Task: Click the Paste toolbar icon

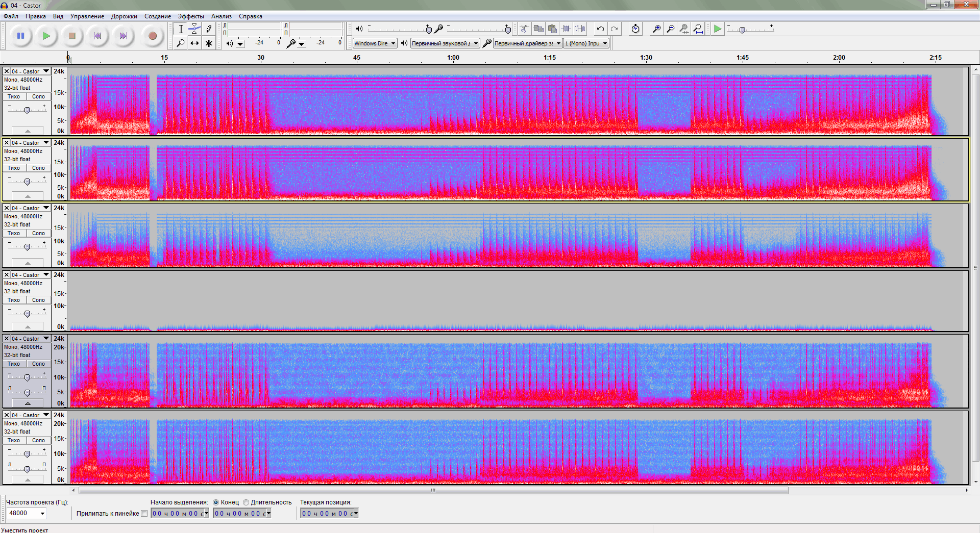Action: [x=552, y=29]
